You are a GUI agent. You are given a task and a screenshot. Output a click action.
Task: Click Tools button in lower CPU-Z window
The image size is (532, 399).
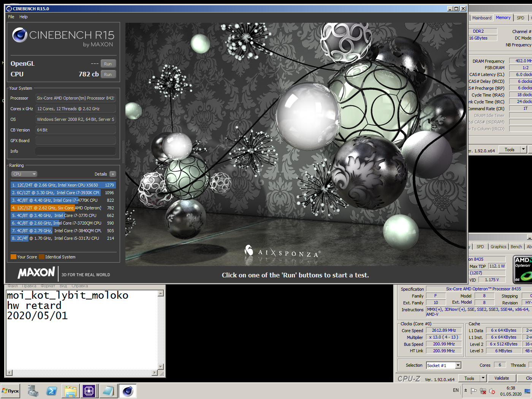coord(469,378)
